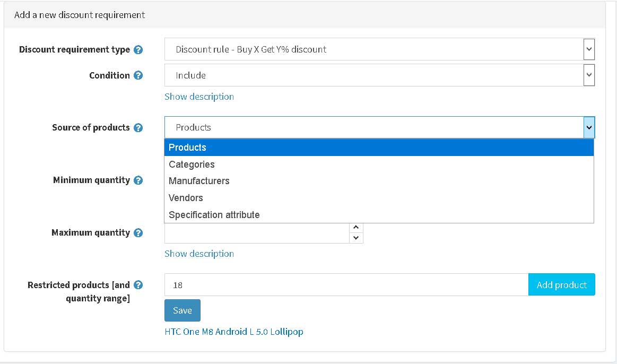The image size is (617, 364).
Task: Click Add a new discount requirement header
Action: pyautogui.click(x=80, y=15)
